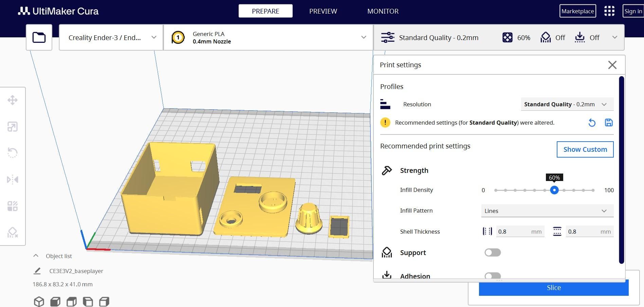
Task: Open the Infill Pattern Lines dropdown
Action: click(547, 211)
